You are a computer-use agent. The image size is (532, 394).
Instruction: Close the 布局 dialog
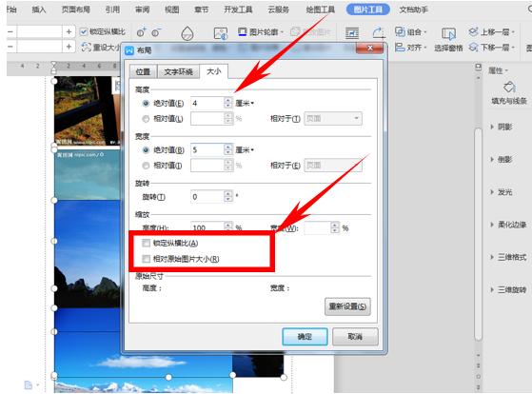tap(370, 49)
